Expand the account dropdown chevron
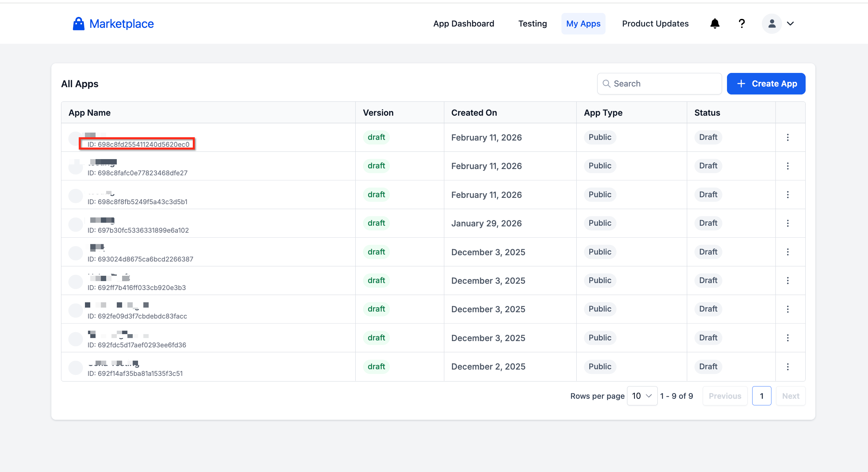This screenshot has height=472, width=868. (x=790, y=24)
